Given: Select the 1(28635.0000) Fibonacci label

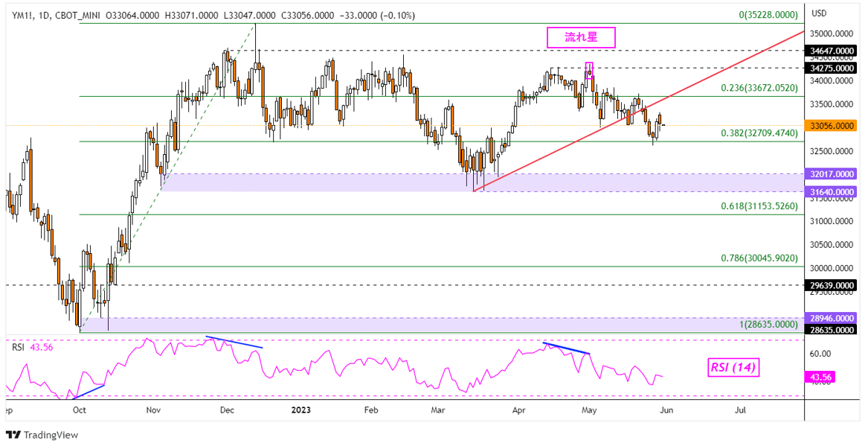Looking at the screenshot, I should [768, 325].
